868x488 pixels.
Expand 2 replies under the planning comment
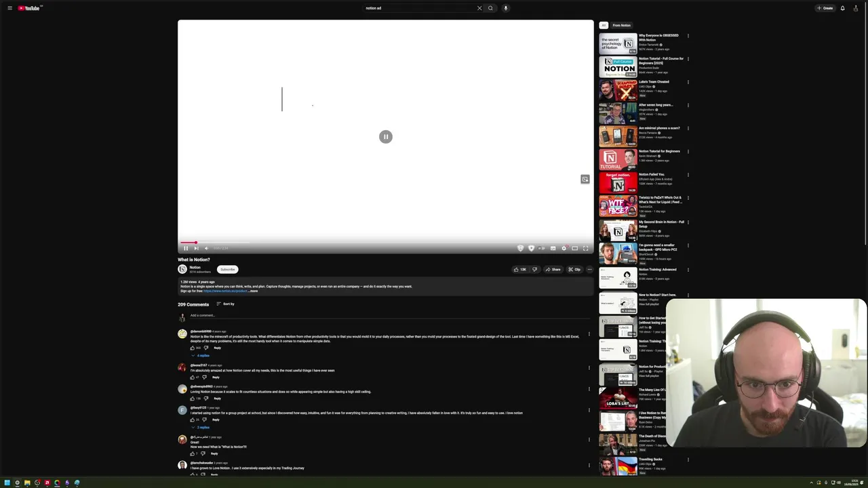[201, 427]
